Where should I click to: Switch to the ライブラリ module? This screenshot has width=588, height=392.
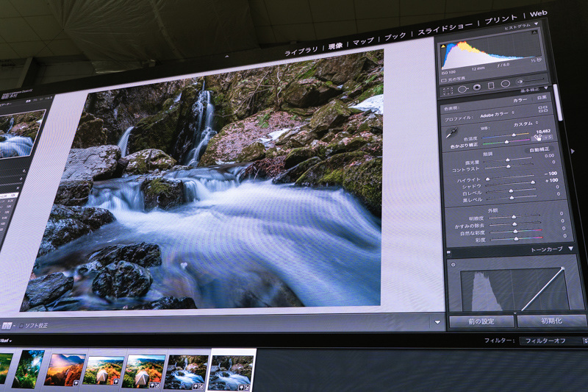301,51
